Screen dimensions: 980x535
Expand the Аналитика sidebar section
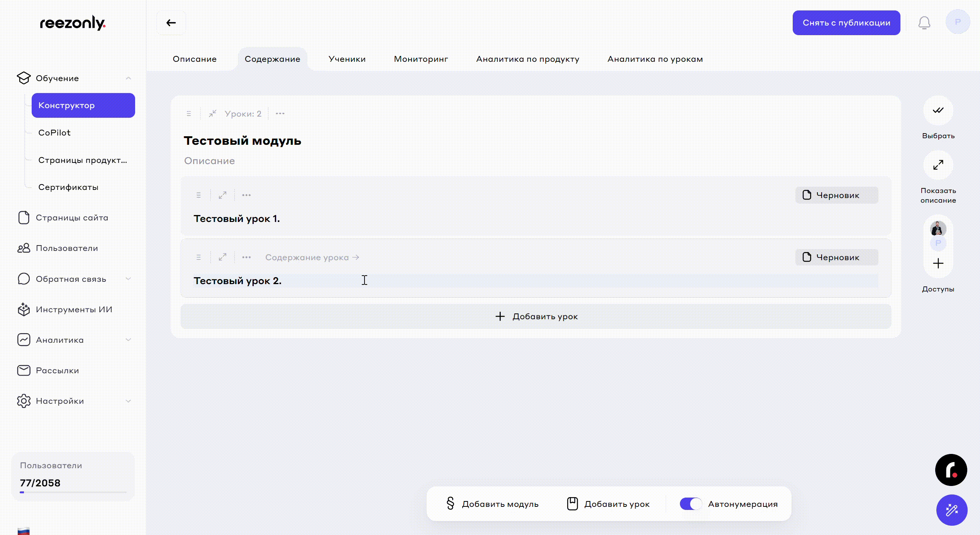point(128,340)
